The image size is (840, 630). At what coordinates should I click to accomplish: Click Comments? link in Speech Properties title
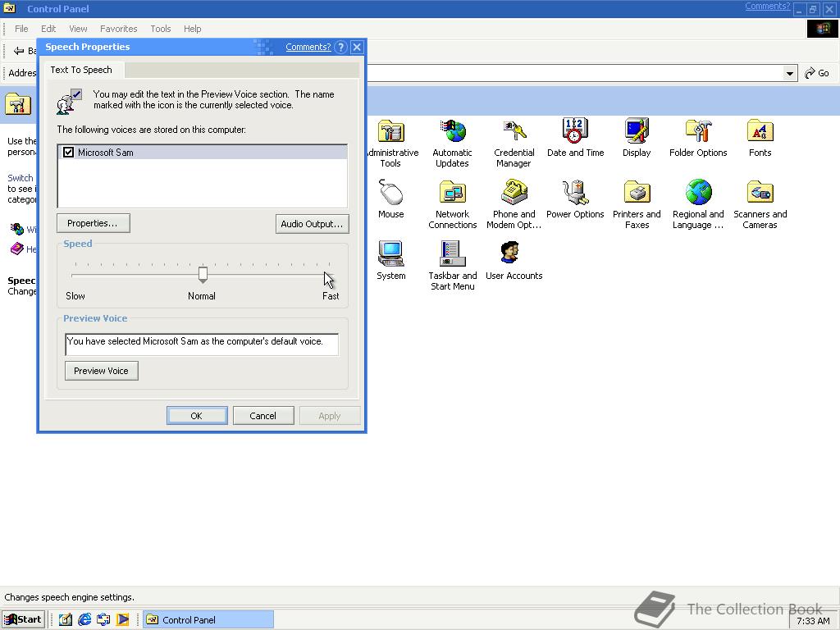[x=308, y=47]
